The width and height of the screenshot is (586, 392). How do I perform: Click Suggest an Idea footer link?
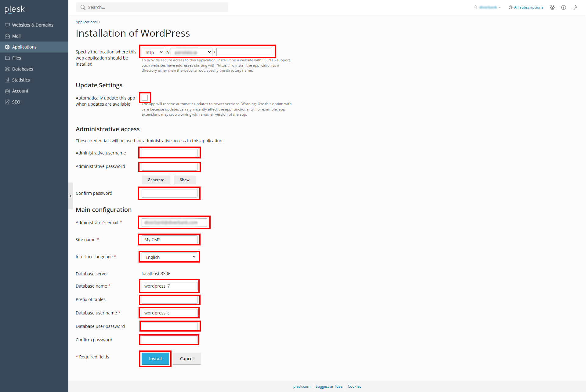329,387
